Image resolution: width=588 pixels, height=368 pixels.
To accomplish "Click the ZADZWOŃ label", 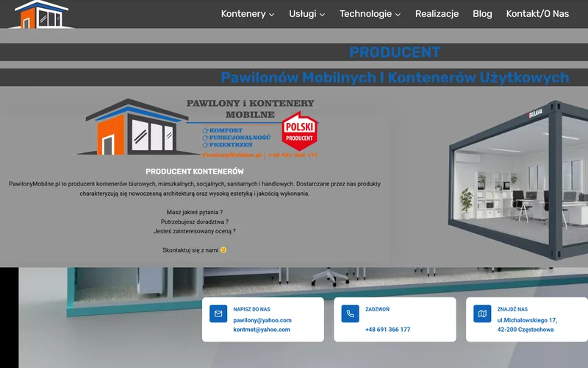I will (x=377, y=309).
